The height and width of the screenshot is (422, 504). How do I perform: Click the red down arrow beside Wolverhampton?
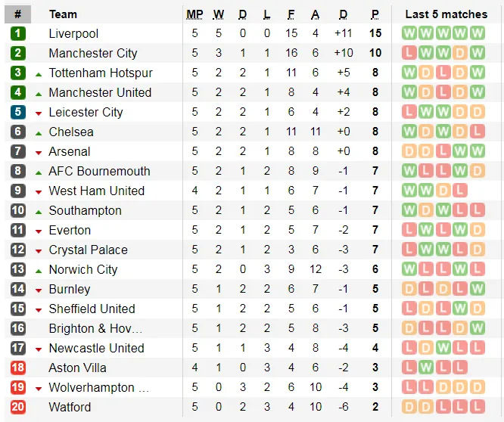pyautogui.click(x=39, y=388)
